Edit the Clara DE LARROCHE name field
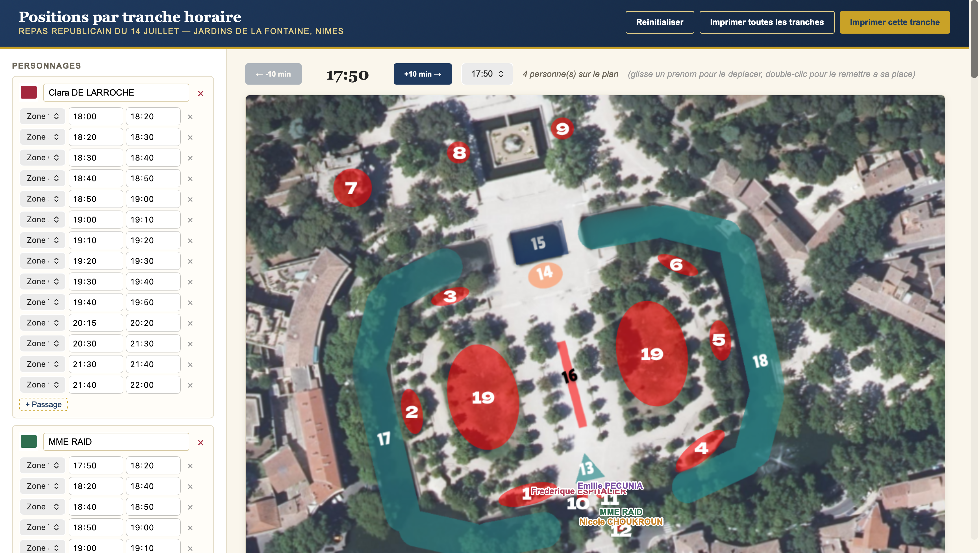Screen dimensions: 980x553 [116, 92]
